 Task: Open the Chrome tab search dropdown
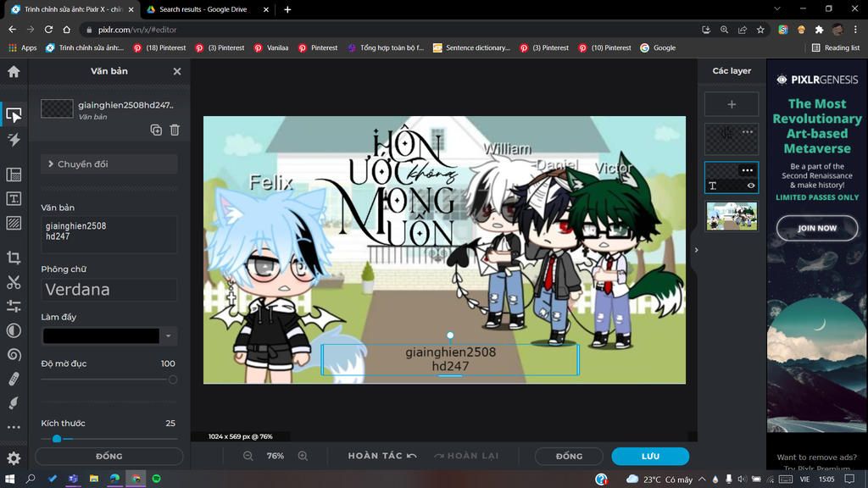[x=777, y=8]
